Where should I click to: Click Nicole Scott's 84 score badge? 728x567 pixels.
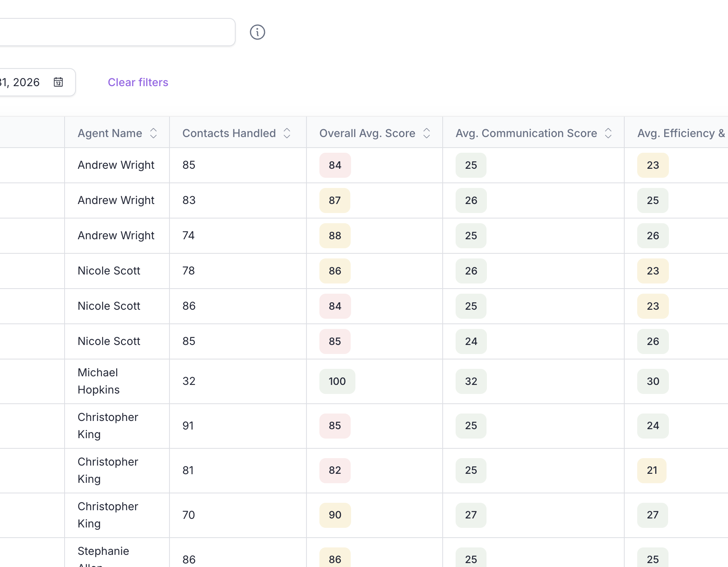pyautogui.click(x=335, y=306)
